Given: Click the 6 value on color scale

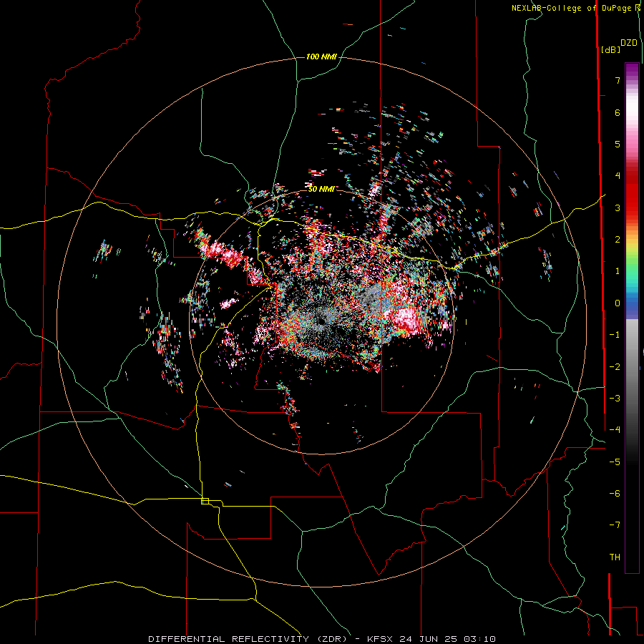Looking at the screenshot, I should pyautogui.click(x=618, y=112).
